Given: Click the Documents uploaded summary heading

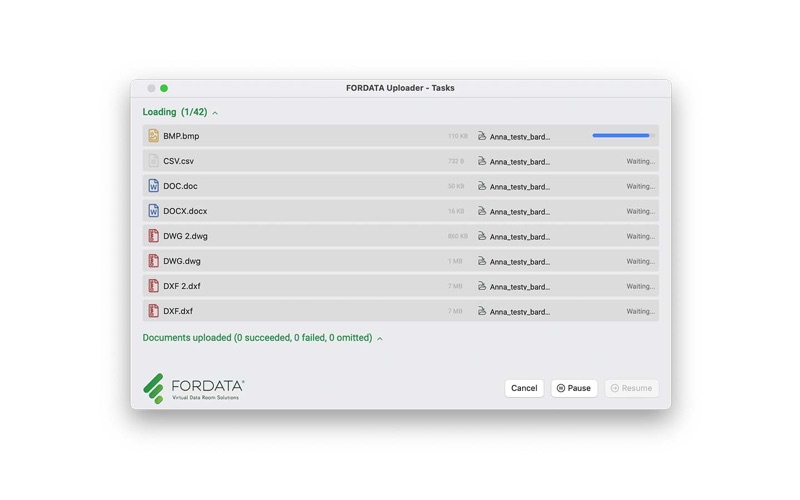Looking at the screenshot, I should [x=257, y=338].
